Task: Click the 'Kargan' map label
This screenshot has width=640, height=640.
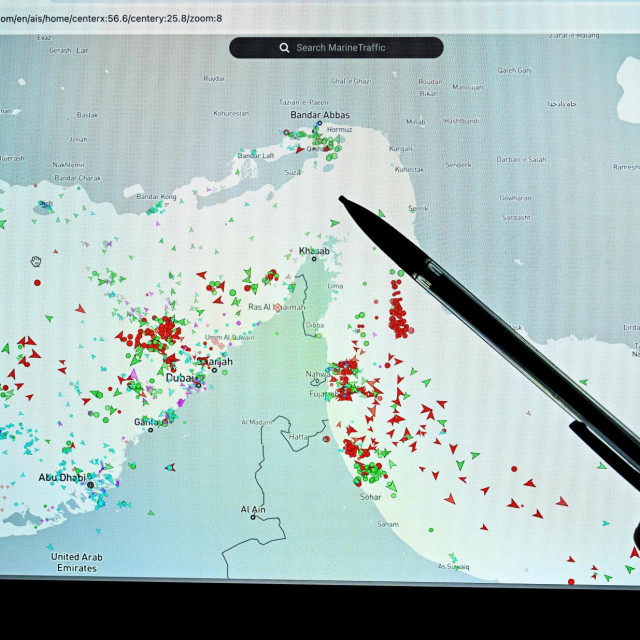Action: tap(400, 149)
